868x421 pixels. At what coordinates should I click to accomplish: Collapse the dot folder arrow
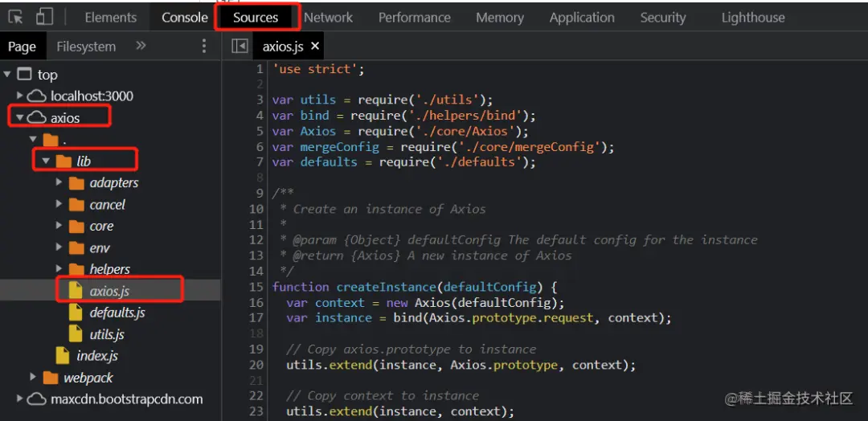[33, 139]
